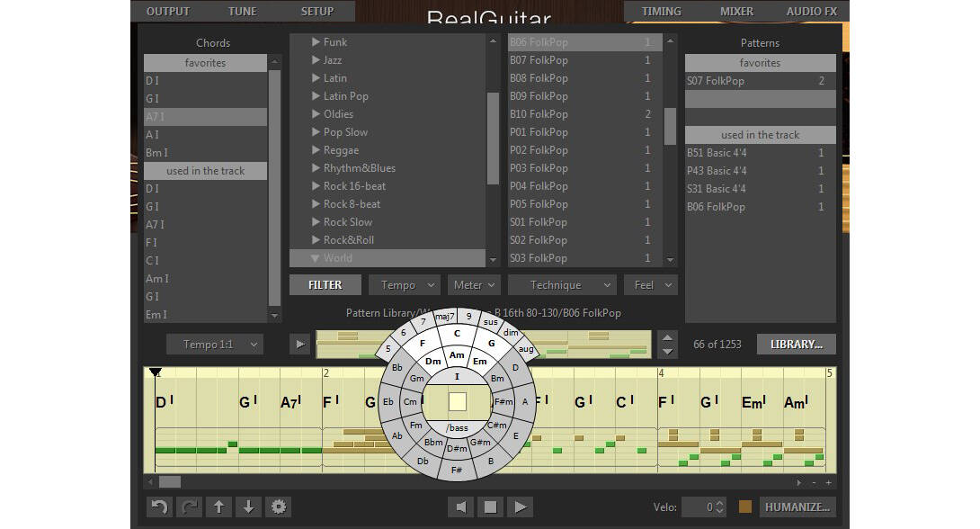
Task: Select S07 FolkPop in favorites patterns
Action: (x=760, y=81)
